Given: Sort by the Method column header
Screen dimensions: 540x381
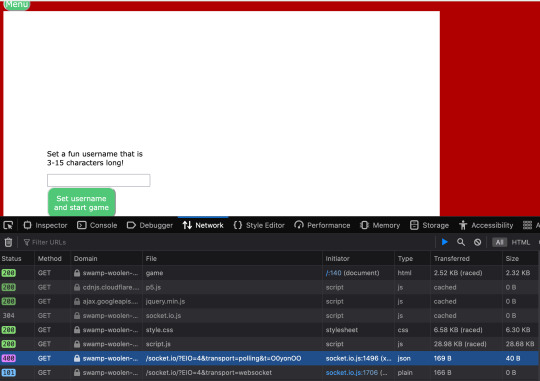Looking at the screenshot, I should [52, 259].
